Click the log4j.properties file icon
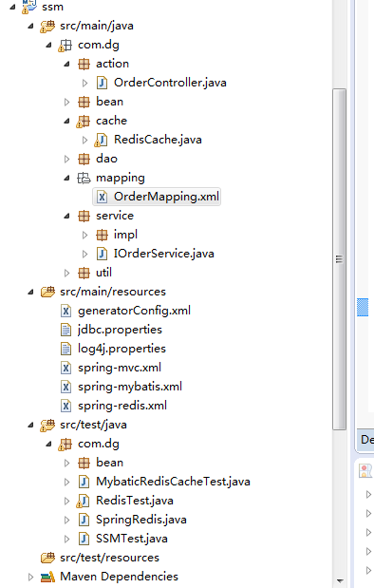 (x=65, y=349)
